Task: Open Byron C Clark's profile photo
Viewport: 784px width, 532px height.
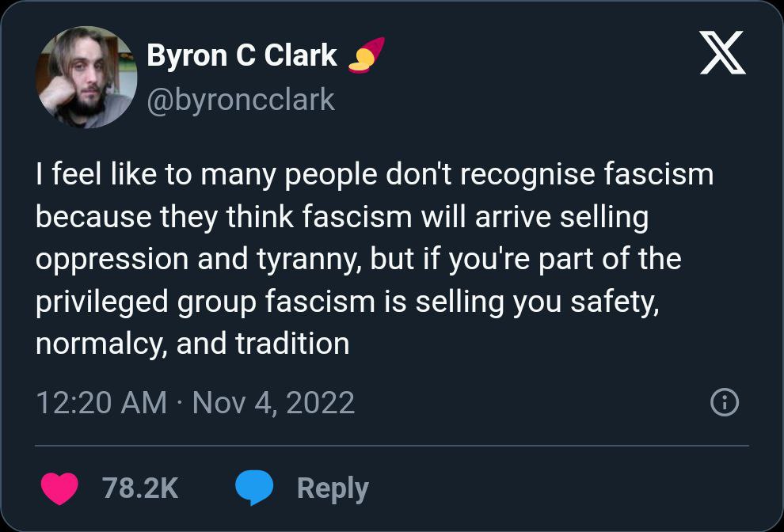Action: pos(86,78)
